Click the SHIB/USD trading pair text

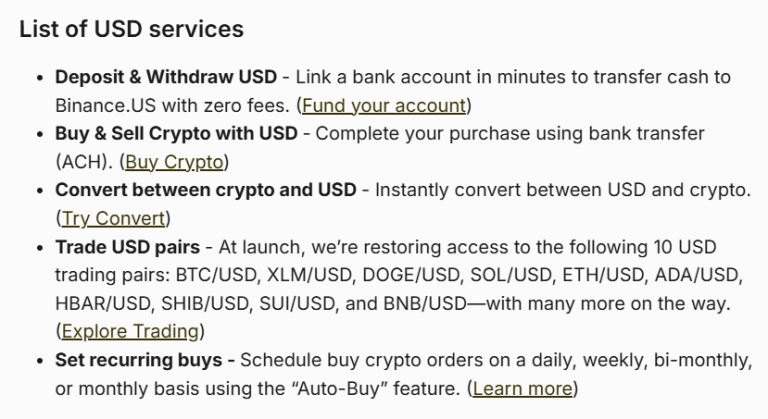click(205, 303)
